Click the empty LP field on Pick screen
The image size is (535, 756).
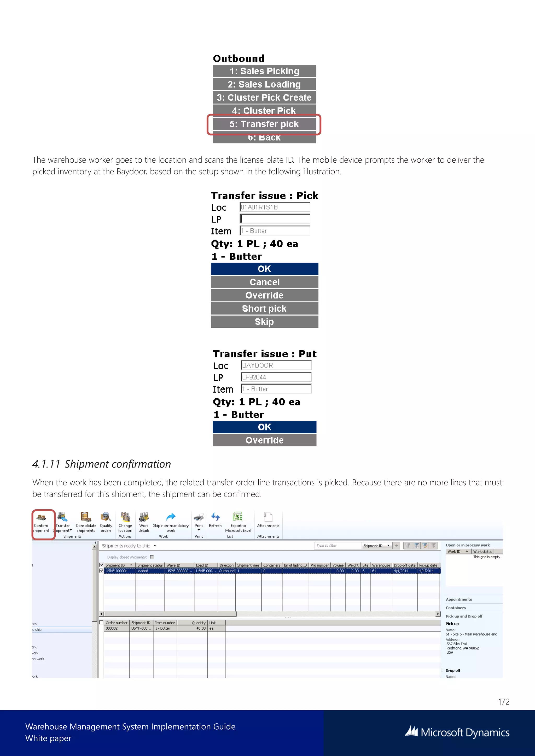[275, 219]
